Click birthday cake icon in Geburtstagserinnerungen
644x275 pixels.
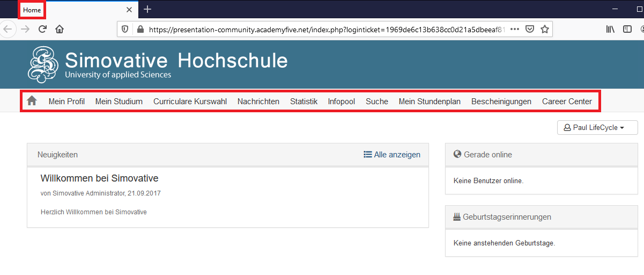[457, 217]
